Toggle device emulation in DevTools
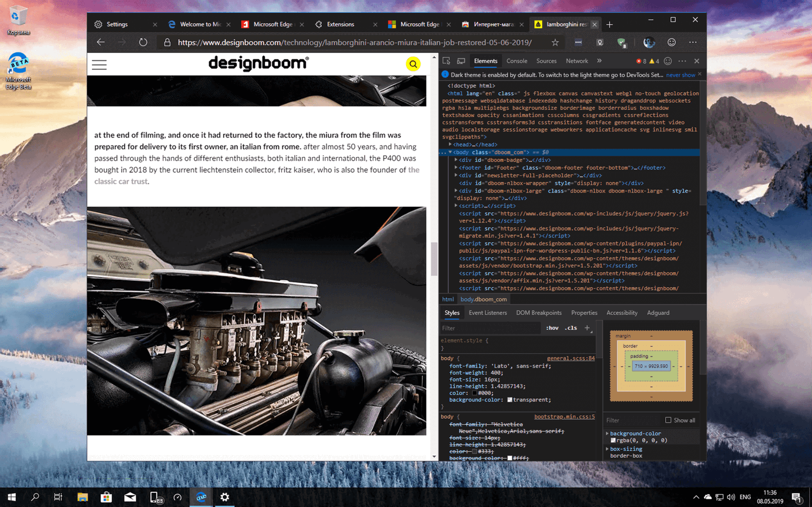 461,61
